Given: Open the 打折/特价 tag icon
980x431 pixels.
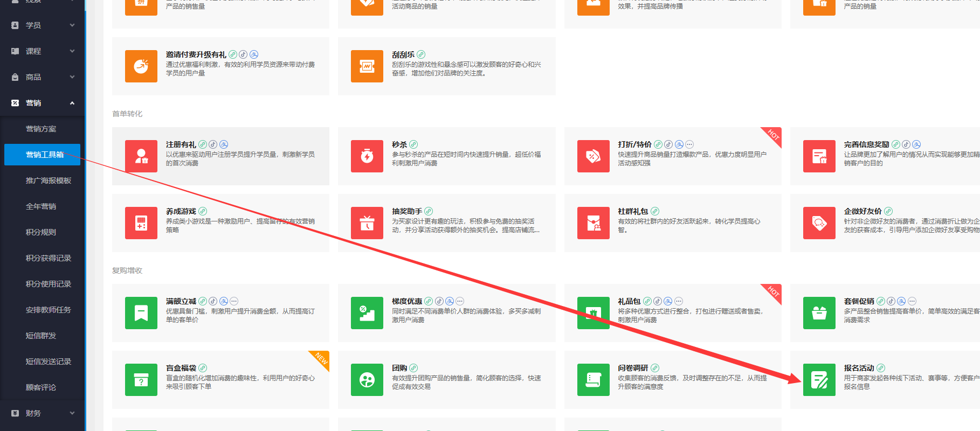Looking at the screenshot, I should coord(593,156).
